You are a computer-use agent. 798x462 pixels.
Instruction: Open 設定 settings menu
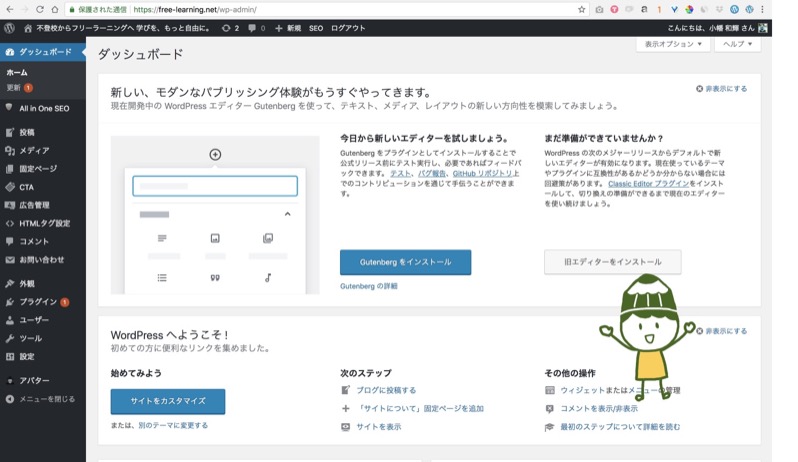click(43, 357)
